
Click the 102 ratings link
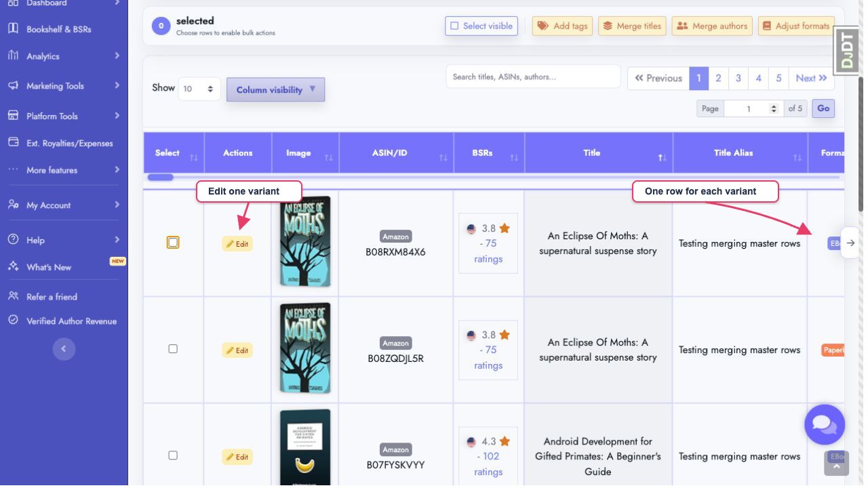pyautogui.click(x=488, y=464)
